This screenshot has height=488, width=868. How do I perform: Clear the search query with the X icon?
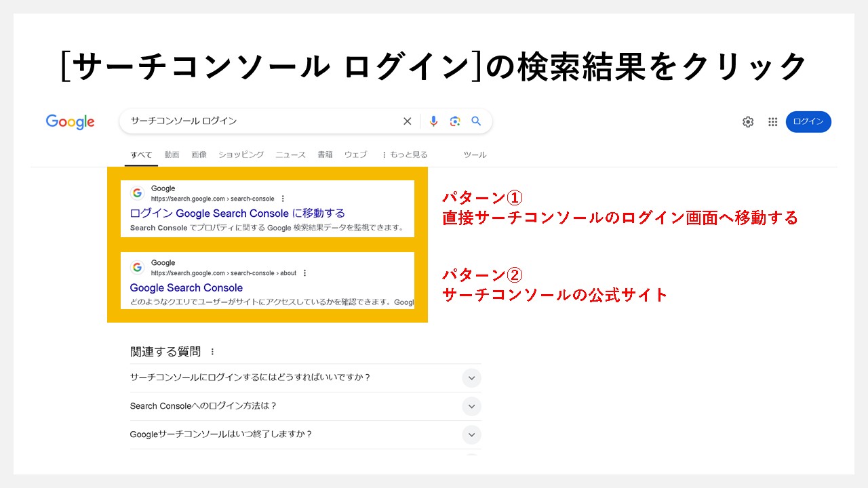pyautogui.click(x=407, y=121)
